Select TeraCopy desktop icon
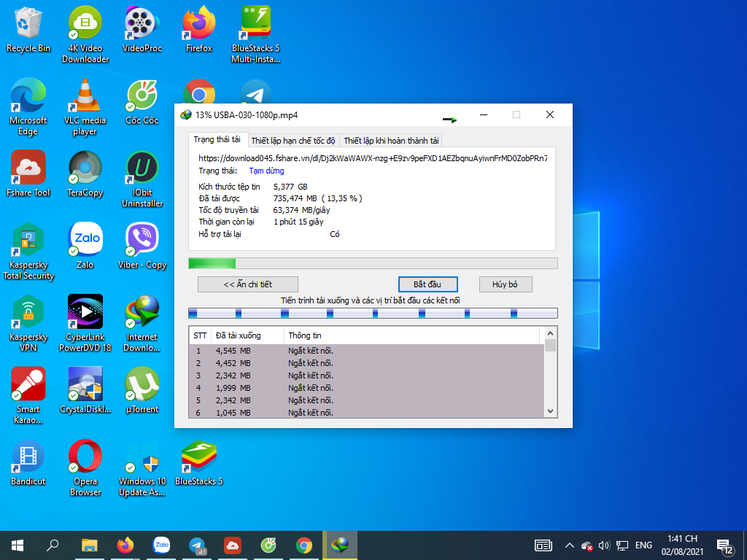Screen dimensions: 747x560 [x=85, y=174]
